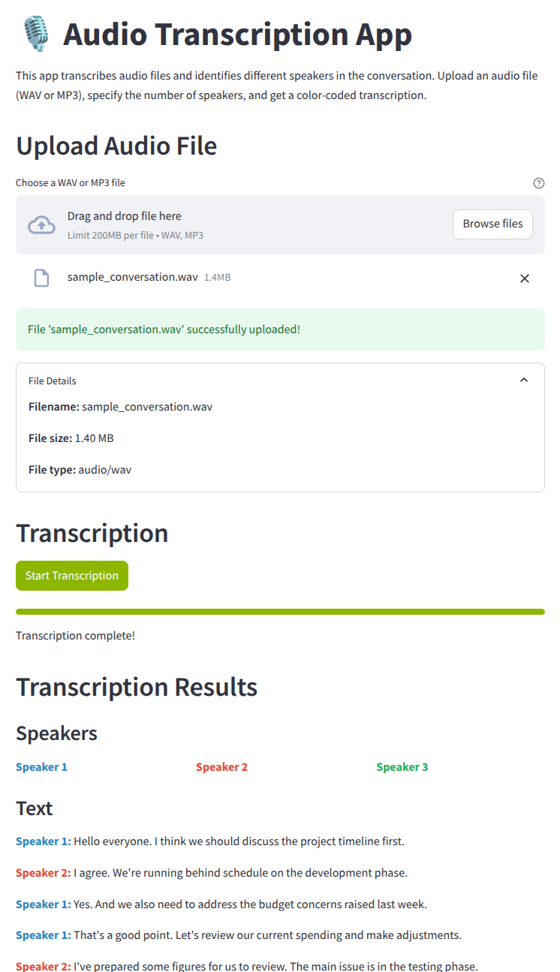Screen dimensions: 560x972
Task: Open the help tooltip via the question mark icon
Action: point(539,182)
